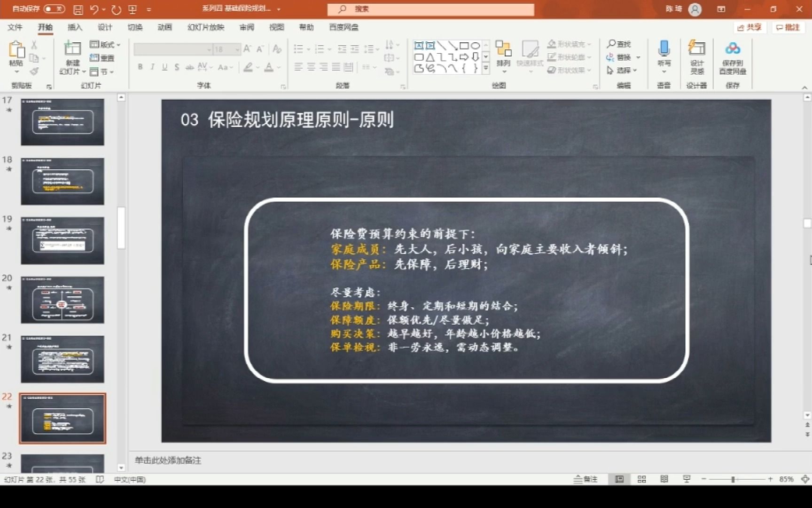The image size is (812, 508).
Task: Open the Select (选择) dropdown
Action: (x=622, y=71)
